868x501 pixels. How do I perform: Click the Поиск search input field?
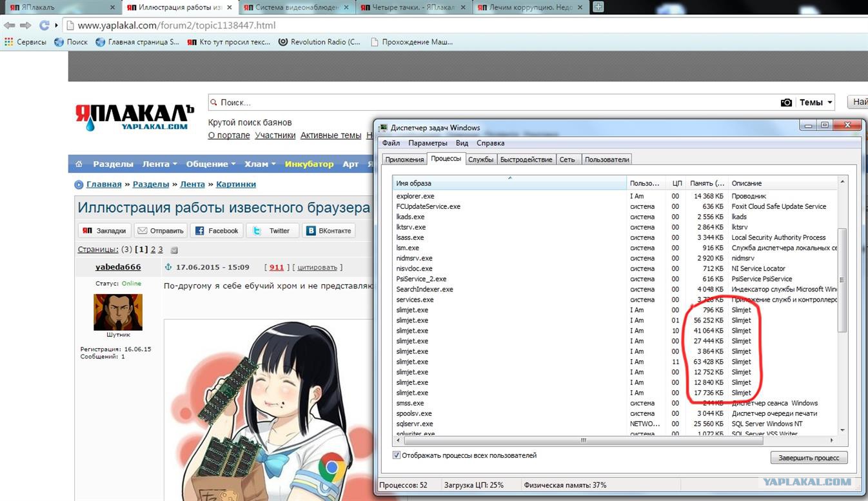[x=493, y=103]
